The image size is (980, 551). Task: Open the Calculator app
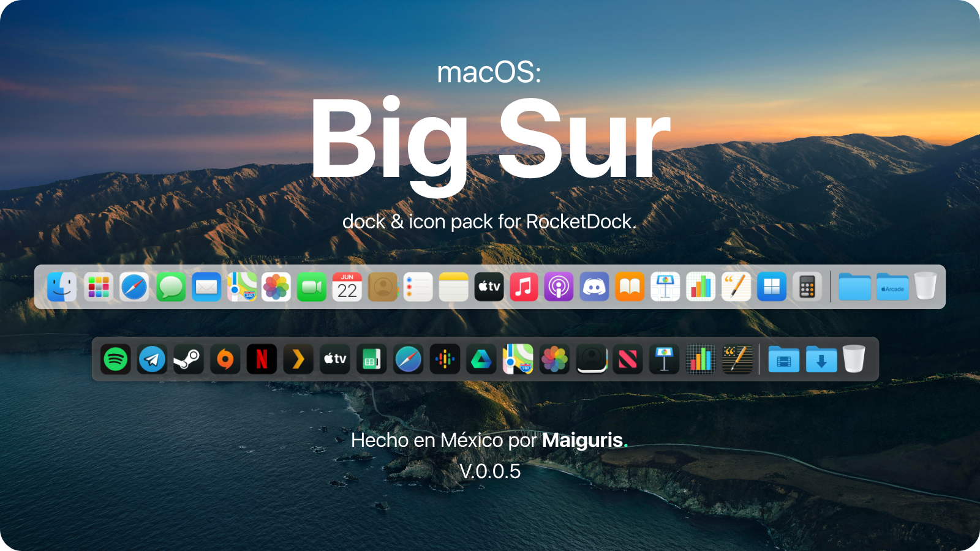[807, 287]
